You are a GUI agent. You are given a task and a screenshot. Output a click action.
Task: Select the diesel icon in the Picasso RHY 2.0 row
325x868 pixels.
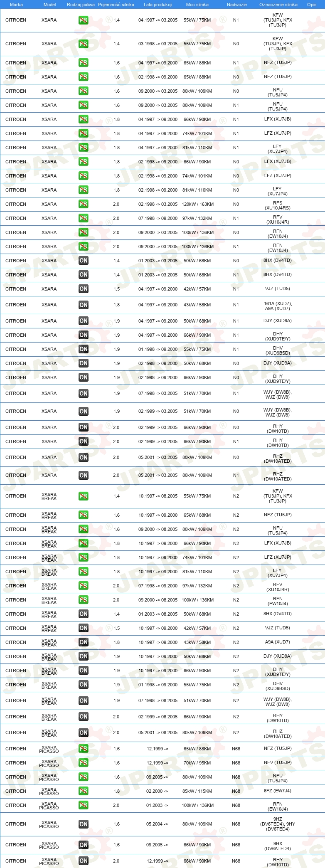(x=84, y=861)
